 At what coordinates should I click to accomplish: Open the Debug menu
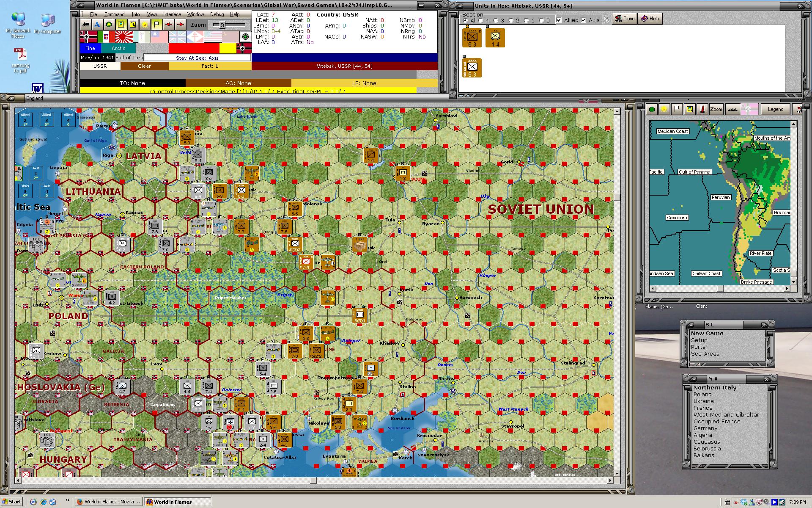click(x=217, y=14)
